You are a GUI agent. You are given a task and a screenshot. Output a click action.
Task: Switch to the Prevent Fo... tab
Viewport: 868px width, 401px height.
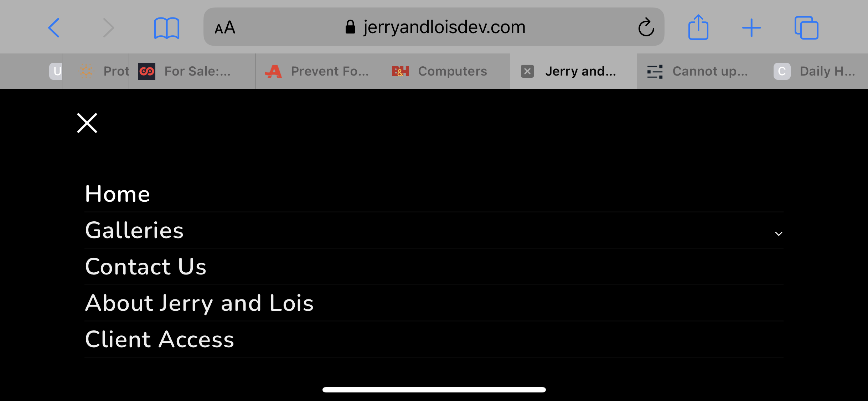pos(319,71)
